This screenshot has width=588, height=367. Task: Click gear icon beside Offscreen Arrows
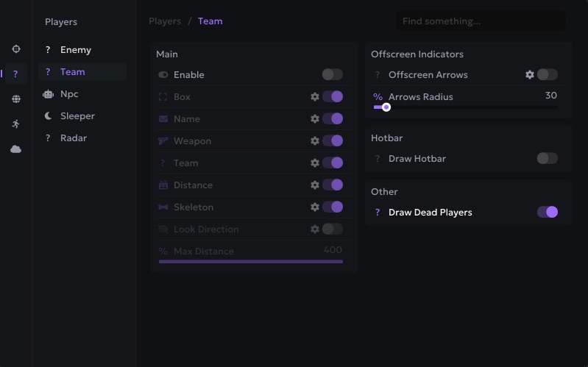[x=530, y=75]
